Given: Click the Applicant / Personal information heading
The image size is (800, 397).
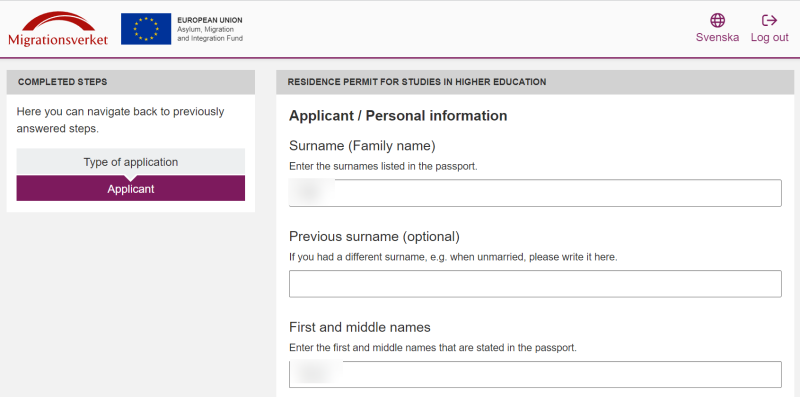Looking at the screenshot, I should pyautogui.click(x=398, y=116).
